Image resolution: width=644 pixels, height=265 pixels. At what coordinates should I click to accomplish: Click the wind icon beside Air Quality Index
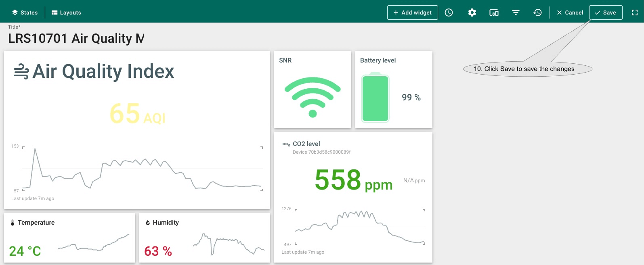[21, 72]
